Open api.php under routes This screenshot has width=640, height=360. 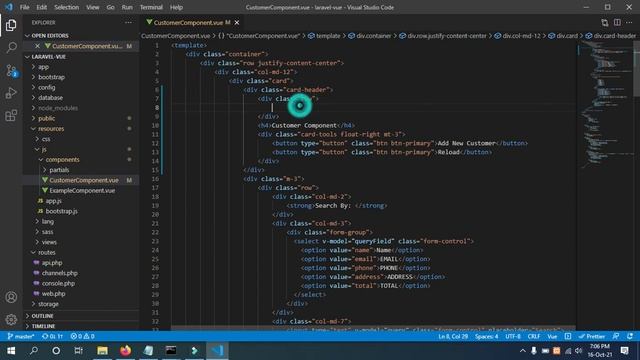52,263
